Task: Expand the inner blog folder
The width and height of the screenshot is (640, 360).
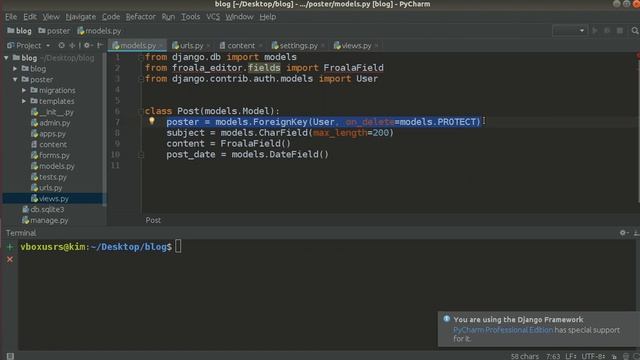Action: pos(15,69)
